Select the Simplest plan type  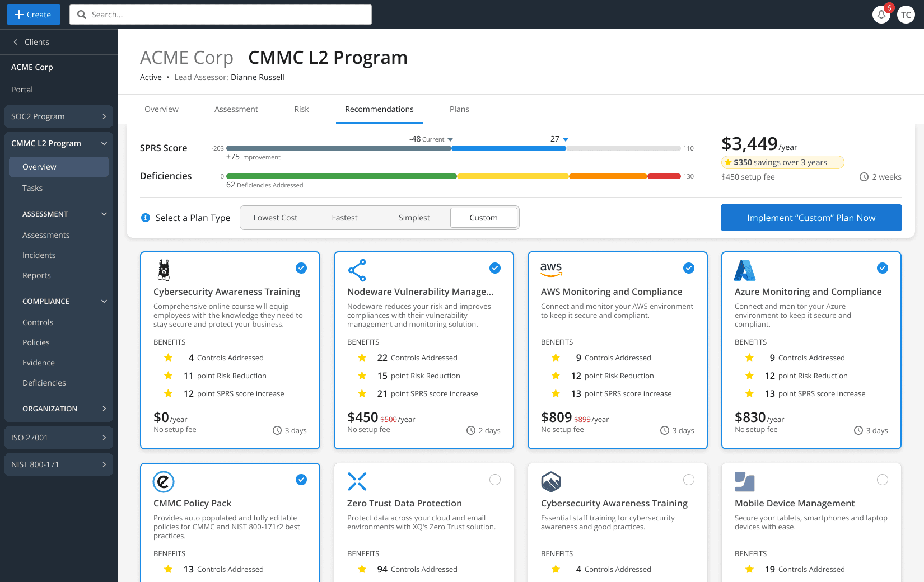coord(414,218)
